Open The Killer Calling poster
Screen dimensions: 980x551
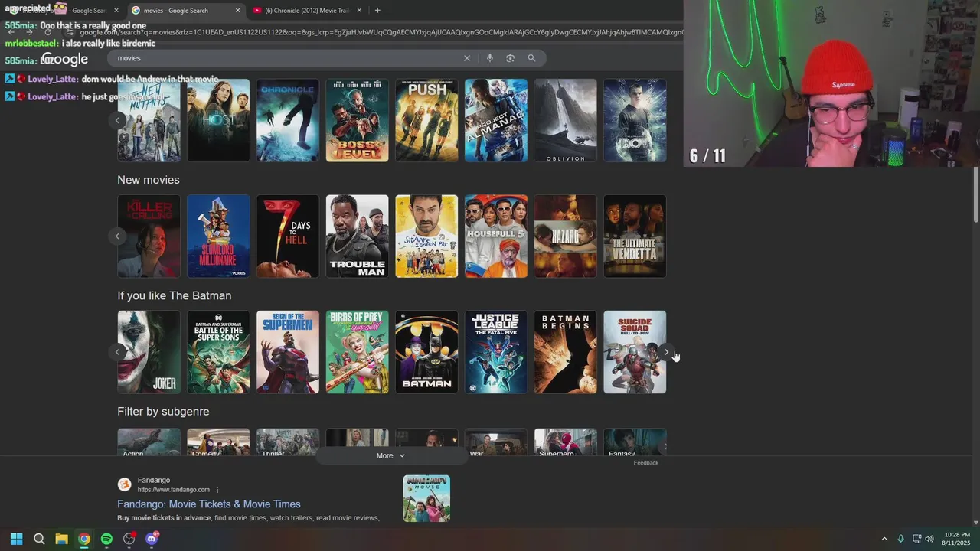[149, 236]
